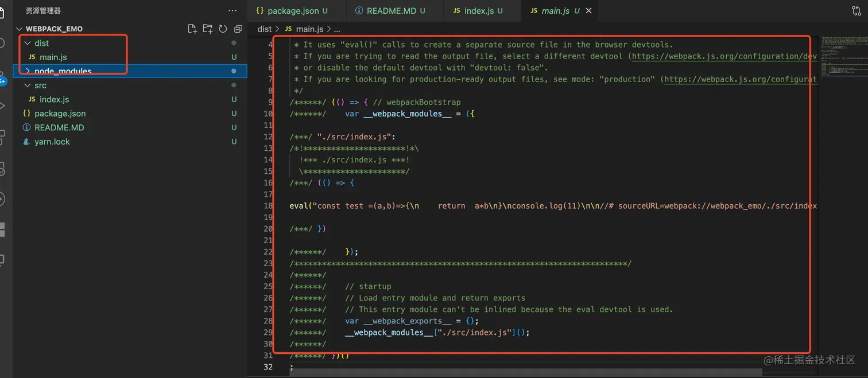Collapse all folders in explorer

click(238, 29)
